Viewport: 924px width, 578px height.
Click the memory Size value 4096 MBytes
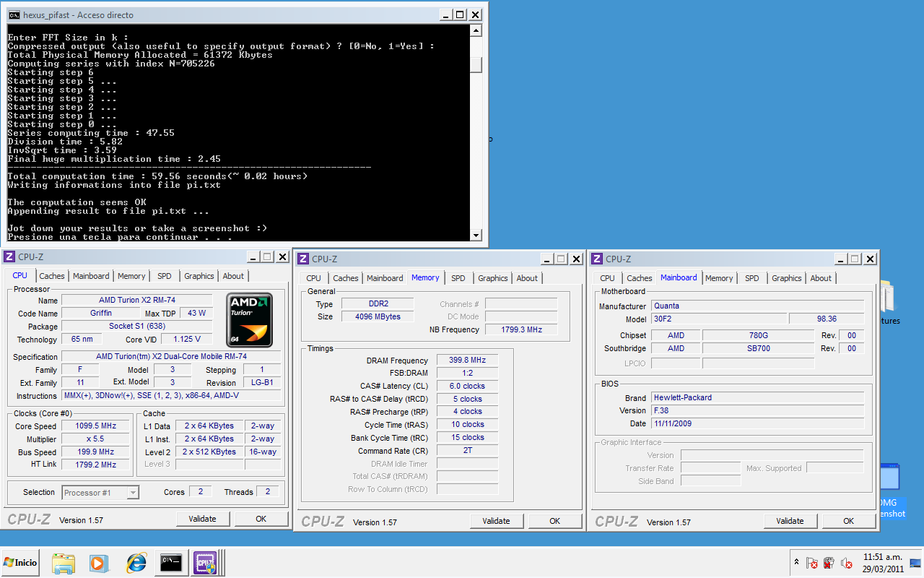pyautogui.click(x=377, y=317)
